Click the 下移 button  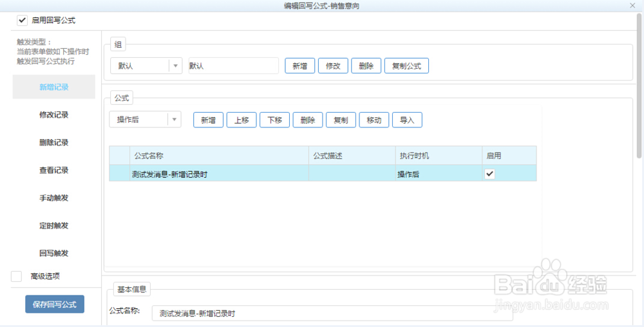(x=275, y=120)
